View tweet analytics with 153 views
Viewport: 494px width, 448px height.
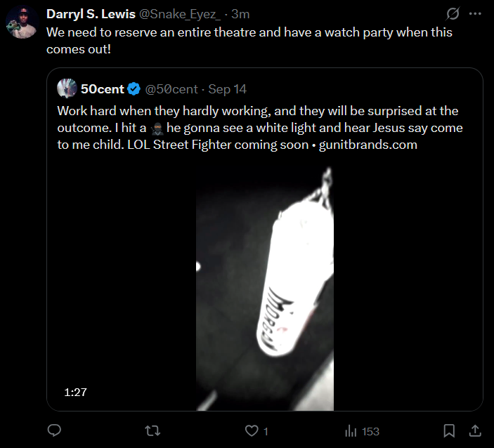click(x=362, y=431)
